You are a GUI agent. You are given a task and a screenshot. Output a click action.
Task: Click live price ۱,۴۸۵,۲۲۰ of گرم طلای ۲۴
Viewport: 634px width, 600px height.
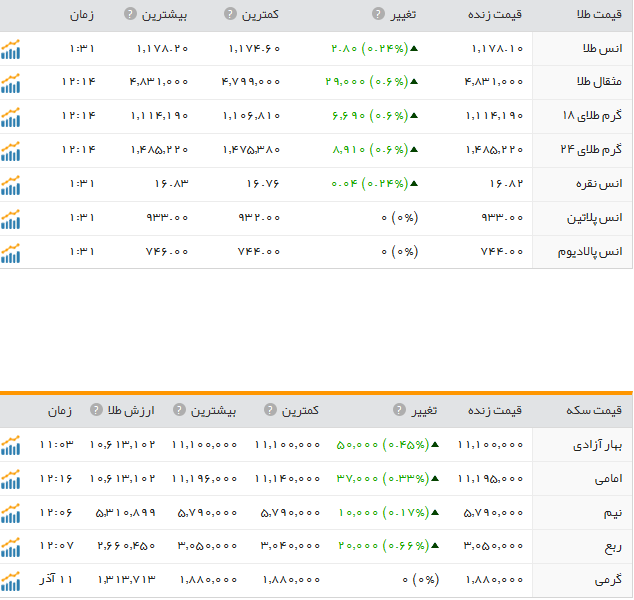pos(494,150)
